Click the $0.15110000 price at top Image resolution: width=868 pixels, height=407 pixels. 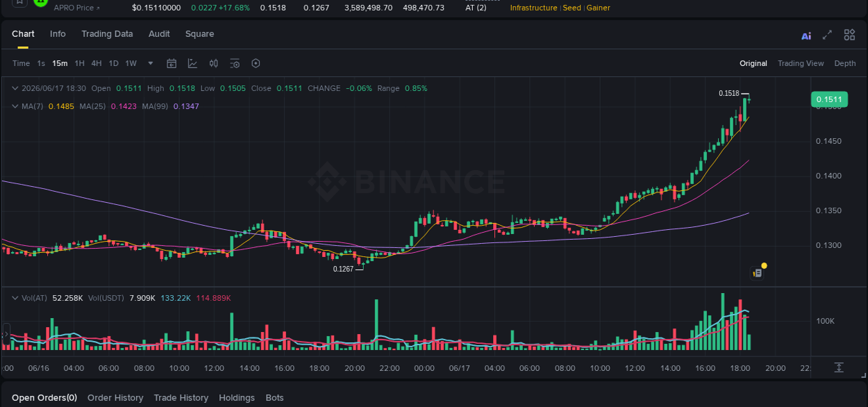(x=156, y=8)
